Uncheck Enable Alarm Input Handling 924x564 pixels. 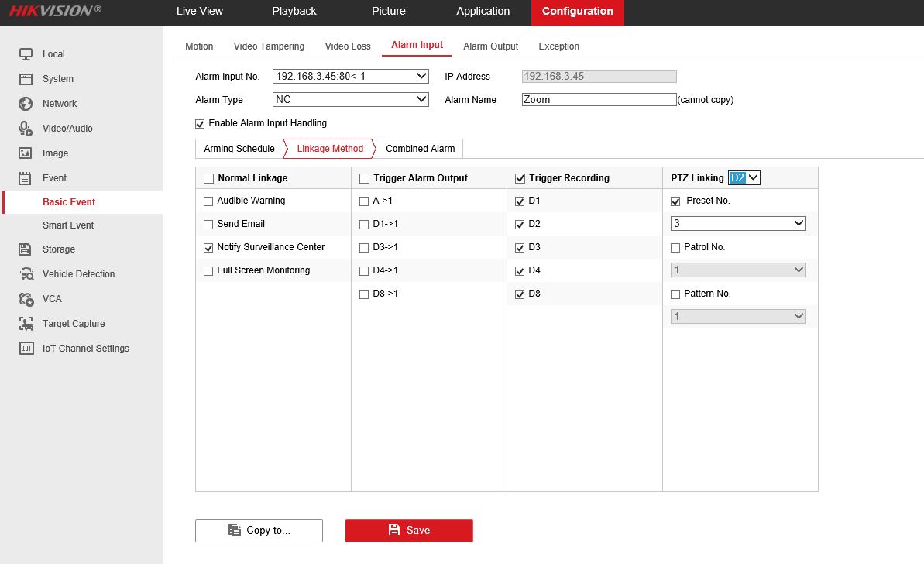coord(200,124)
